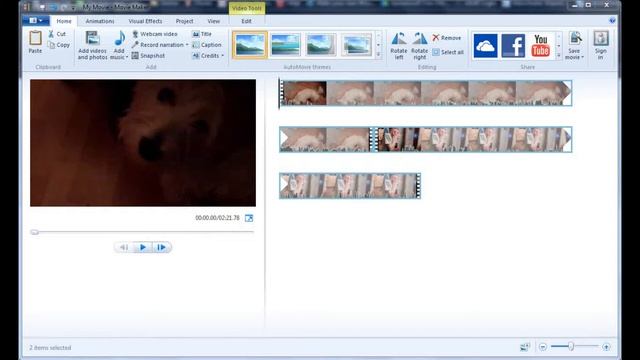Screen dimensions: 640x360
Task: Start Webcam video capture
Action: coord(154,34)
